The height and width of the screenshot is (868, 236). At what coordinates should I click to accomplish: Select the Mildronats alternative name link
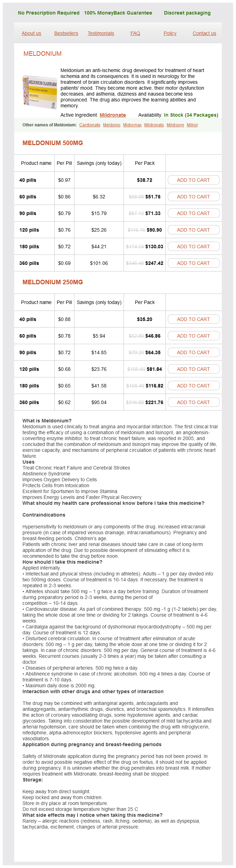click(154, 125)
